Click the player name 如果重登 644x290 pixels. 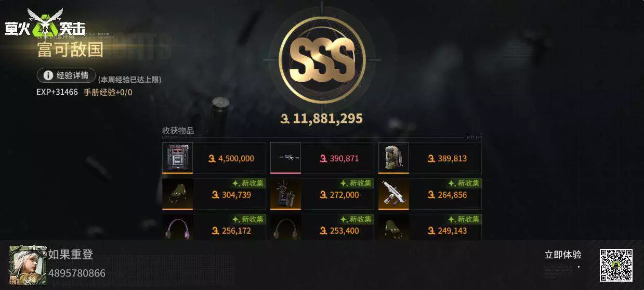click(x=71, y=255)
